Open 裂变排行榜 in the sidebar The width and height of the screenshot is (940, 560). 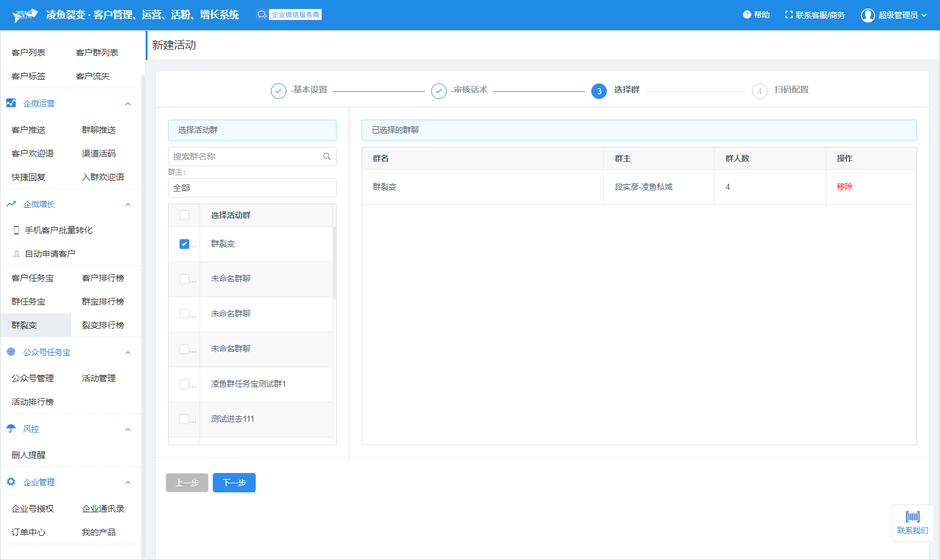(x=103, y=325)
